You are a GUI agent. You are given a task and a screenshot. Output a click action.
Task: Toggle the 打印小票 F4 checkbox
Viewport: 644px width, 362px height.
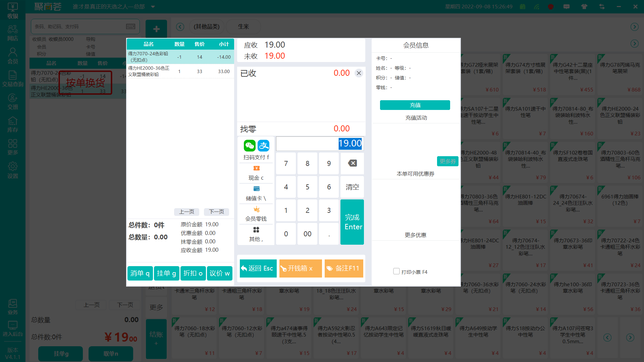point(396,271)
